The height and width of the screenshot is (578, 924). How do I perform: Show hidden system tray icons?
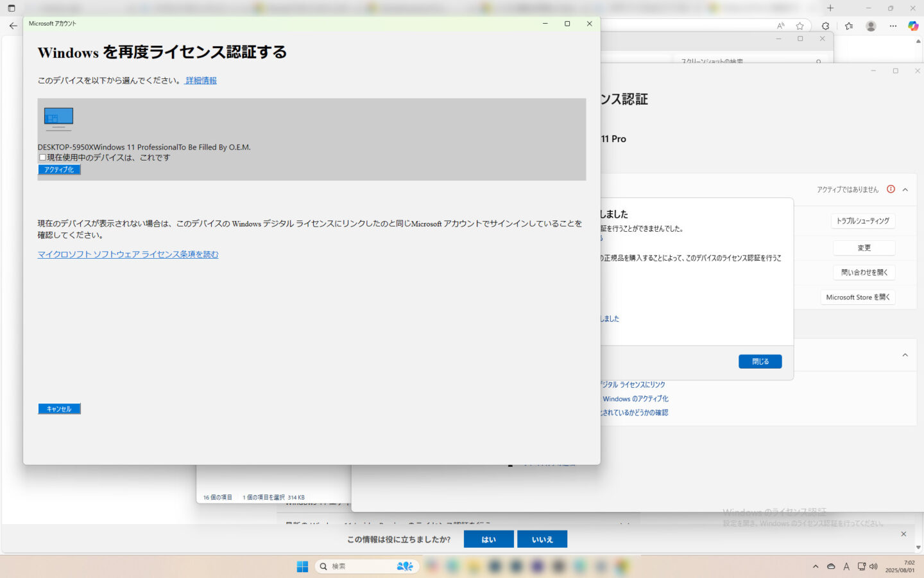pos(816,566)
